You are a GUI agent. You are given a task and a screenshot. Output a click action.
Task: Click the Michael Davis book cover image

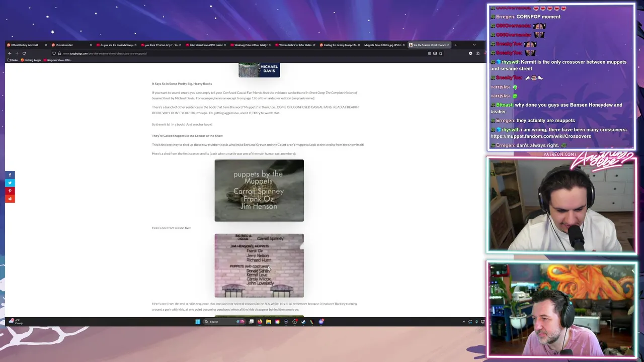pos(259,70)
